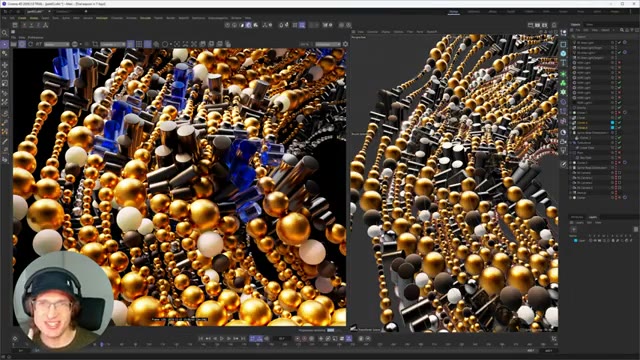Step to next frame
This screenshot has width=640, height=360.
coord(229,338)
